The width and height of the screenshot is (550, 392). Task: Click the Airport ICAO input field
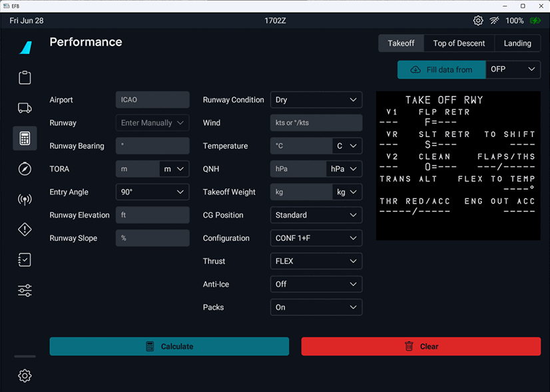pyautogui.click(x=152, y=100)
